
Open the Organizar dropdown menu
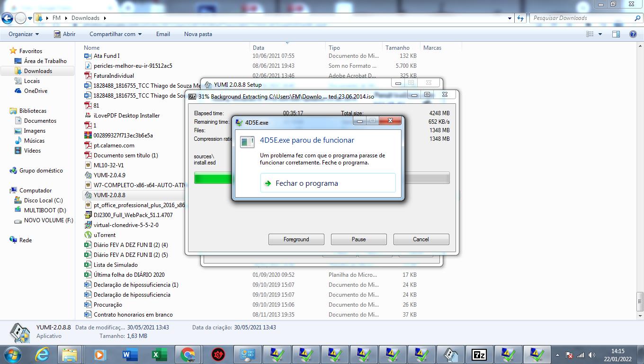pyautogui.click(x=24, y=34)
